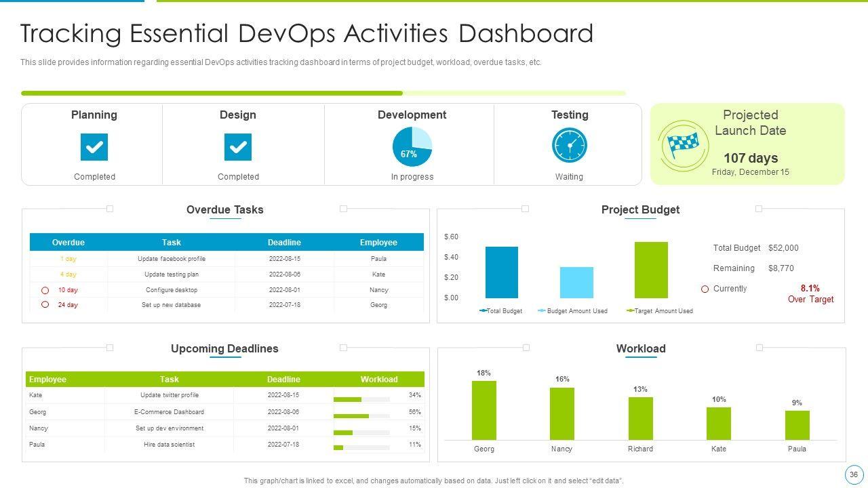Screen dimensions: 868x488
Task: Select the Development 67% pie chart
Action: coord(412,146)
